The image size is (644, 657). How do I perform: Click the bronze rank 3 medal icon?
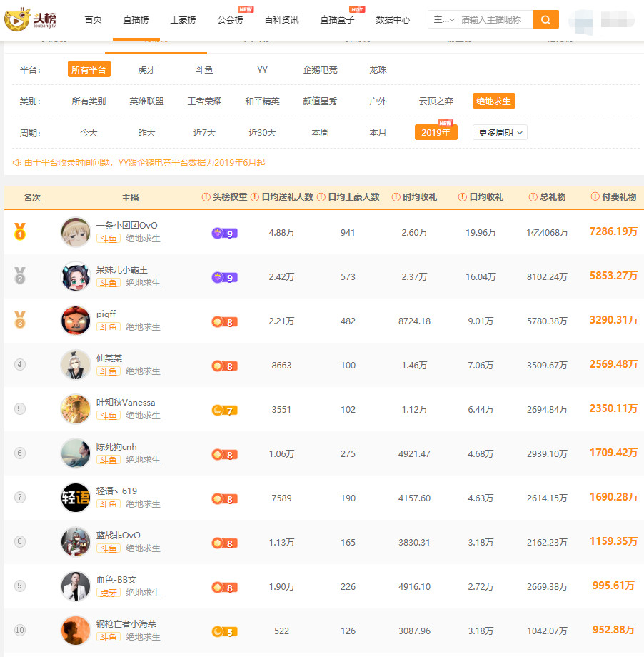20,320
